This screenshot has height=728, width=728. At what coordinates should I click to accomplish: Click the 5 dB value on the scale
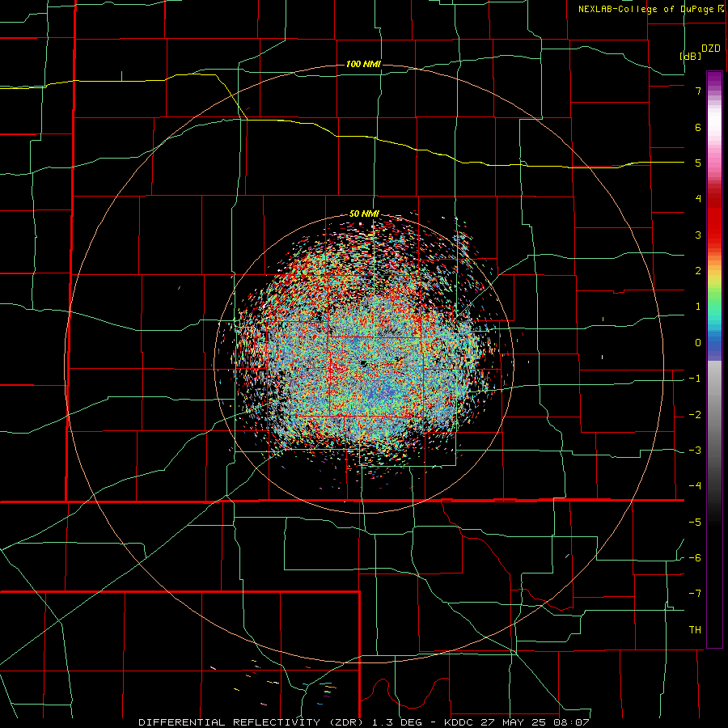(x=698, y=163)
